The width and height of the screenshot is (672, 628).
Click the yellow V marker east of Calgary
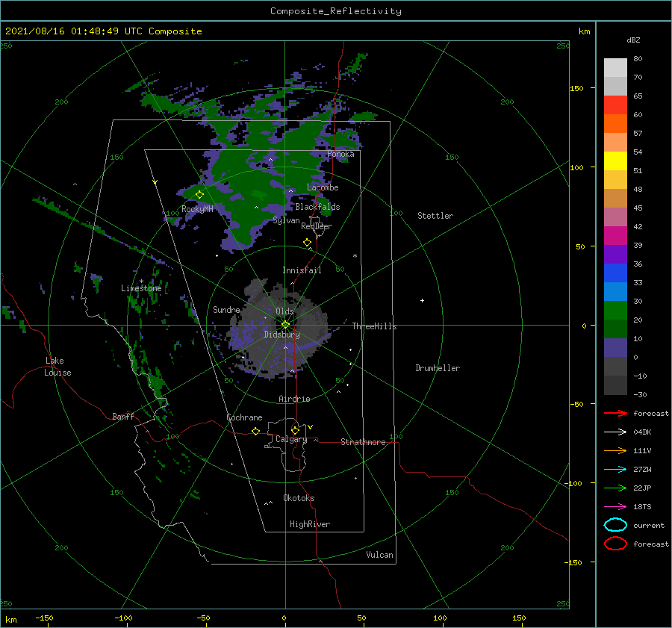click(x=310, y=427)
